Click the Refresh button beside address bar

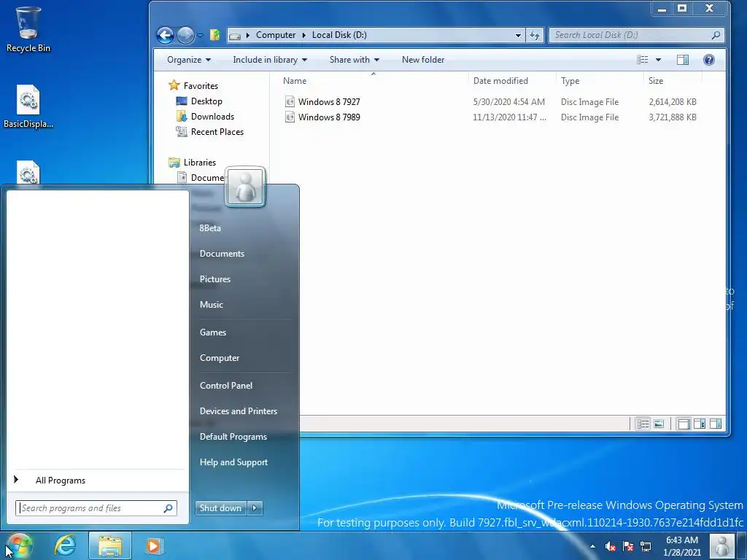tap(535, 35)
